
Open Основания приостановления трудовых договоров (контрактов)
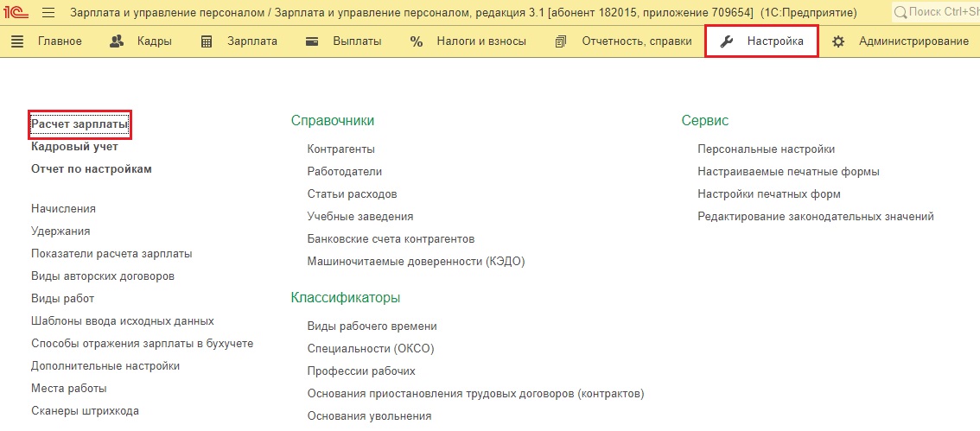[x=475, y=394]
